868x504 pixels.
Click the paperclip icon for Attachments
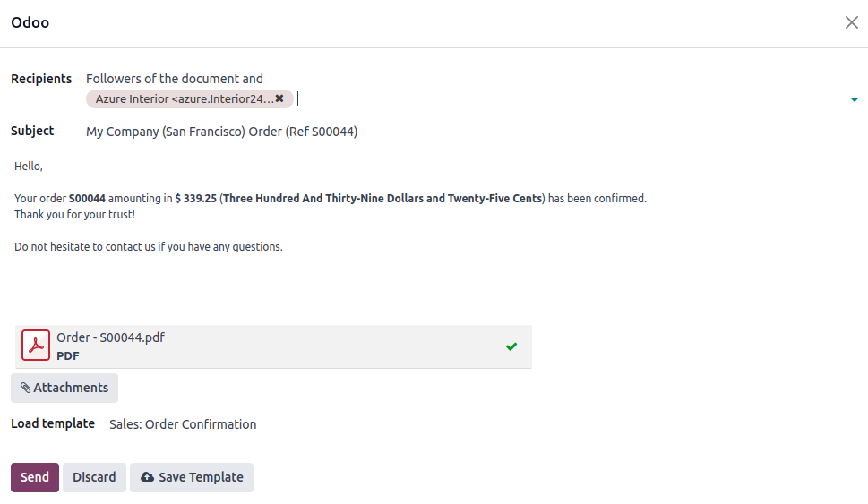point(25,388)
